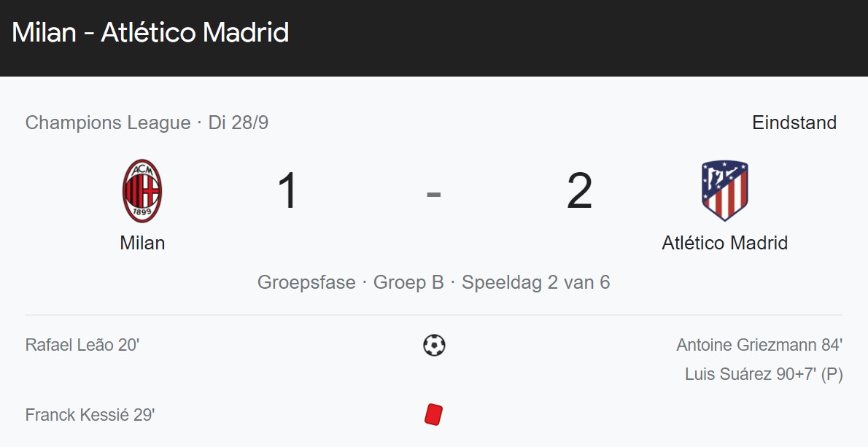The height and width of the screenshot is (447, 868).
Task: Click Speeldag 2 van 6 text
Action: click(x=536, y=282)
